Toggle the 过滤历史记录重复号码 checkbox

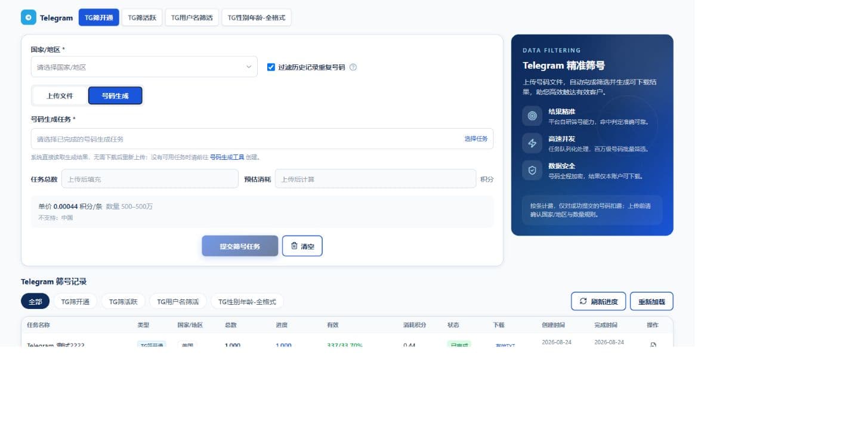coord(271,67)
